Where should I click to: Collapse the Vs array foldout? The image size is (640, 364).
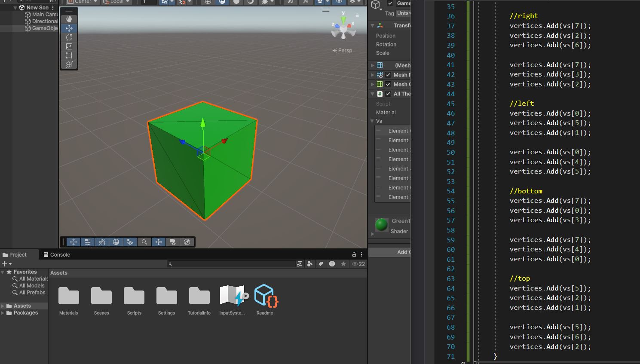(x=372, y=121)
